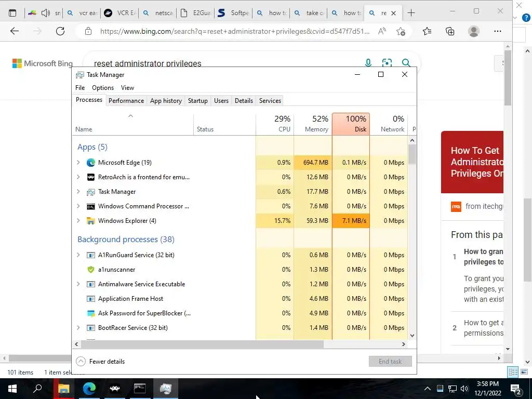Open Microsoft Edge from taskbar
Viewport: 532px width, 399px height.
[x=89, y=389]
